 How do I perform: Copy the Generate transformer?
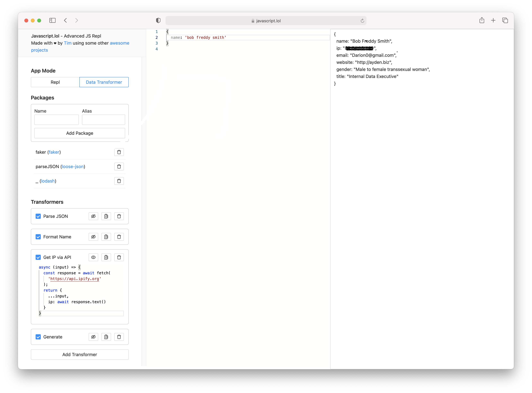click(106, 337)
